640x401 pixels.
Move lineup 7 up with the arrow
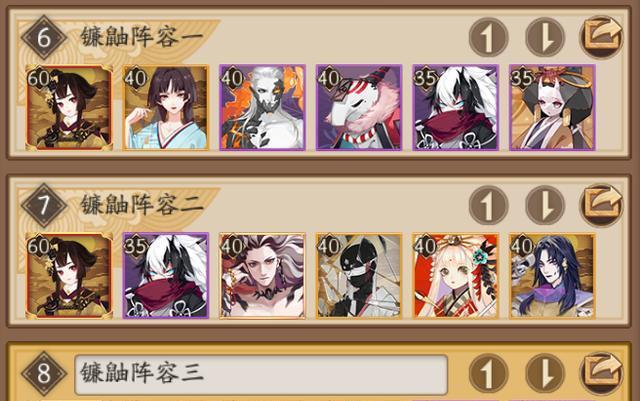pos(488,205)
